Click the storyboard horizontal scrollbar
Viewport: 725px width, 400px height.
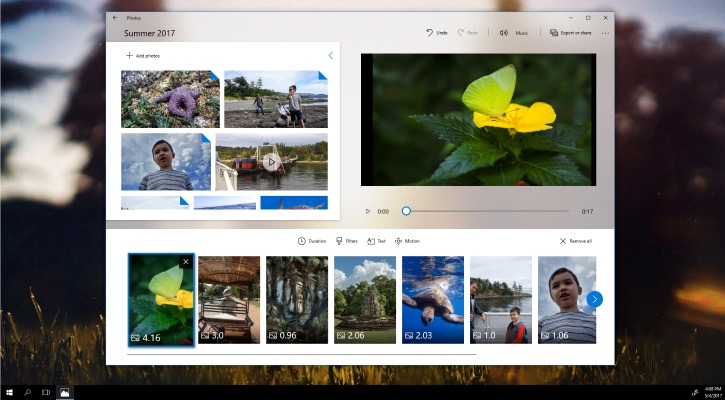[301, 355]
